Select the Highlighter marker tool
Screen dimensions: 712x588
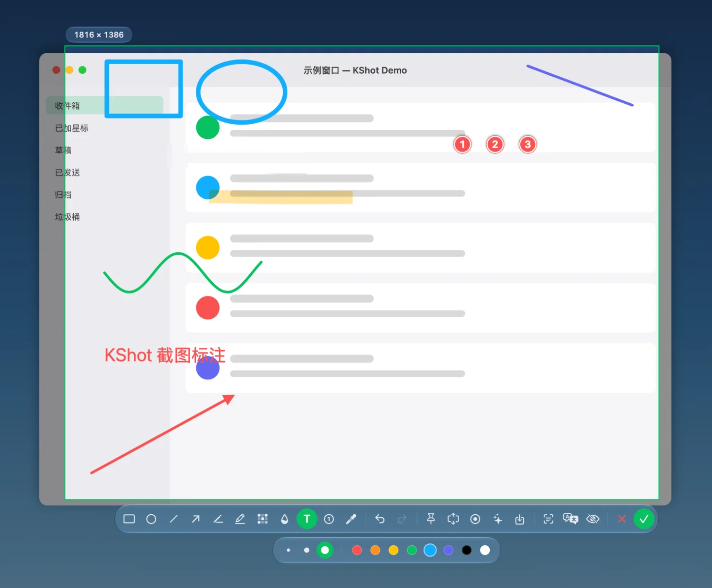[240, 519]
